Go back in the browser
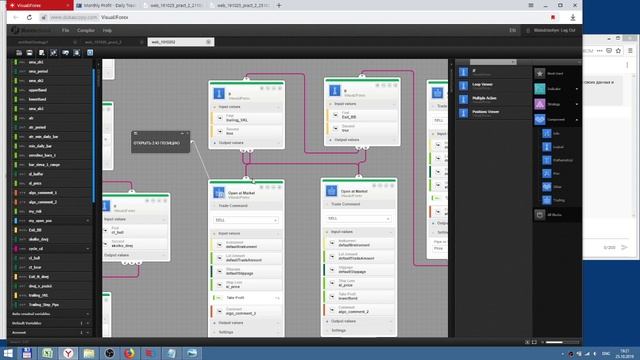 16,18
